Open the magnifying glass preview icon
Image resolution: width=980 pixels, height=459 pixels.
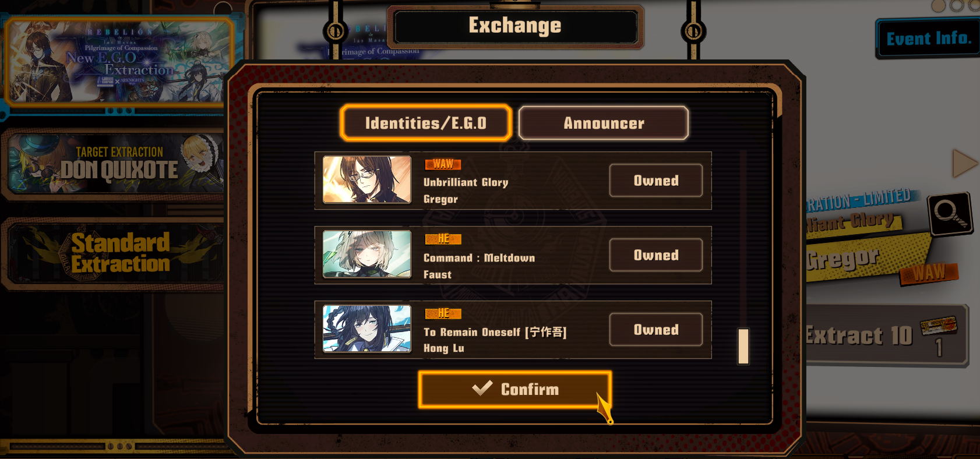pyautogui.click(x=951, y=214)
